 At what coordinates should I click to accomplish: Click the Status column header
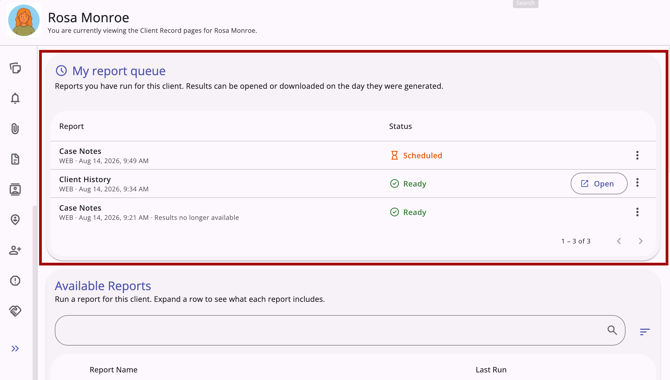pyautogui.click(x=400, y=126)
